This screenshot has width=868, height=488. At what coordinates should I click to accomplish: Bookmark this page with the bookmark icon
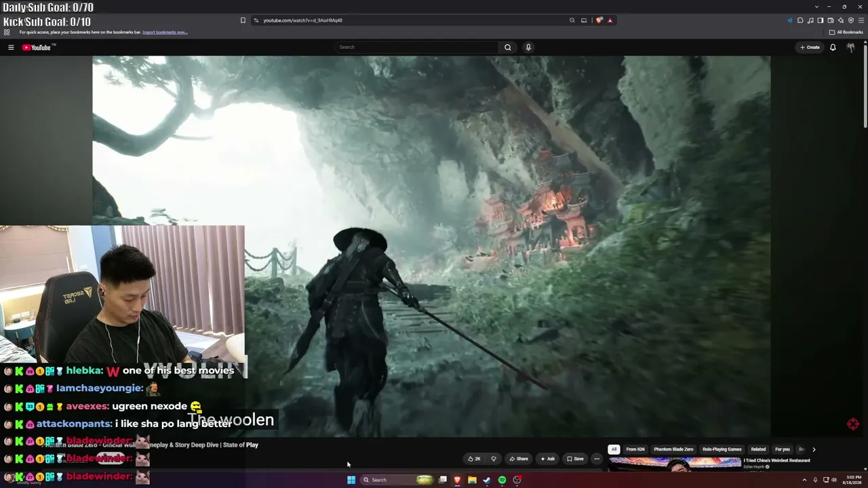tap(243, 20)
